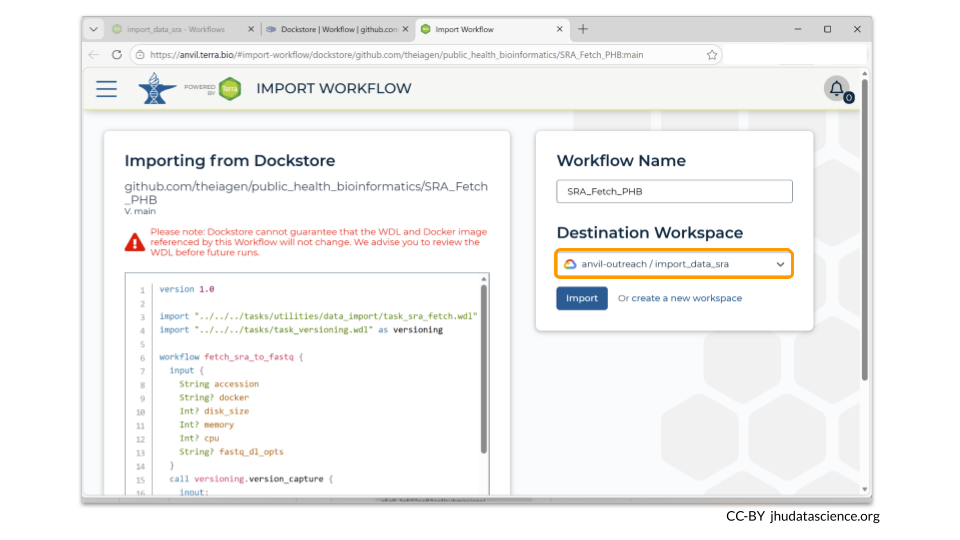The height and width of the screenshot is (540, 960).
Task: Open the hamburger navigation menu
Action: pos(107,89)
